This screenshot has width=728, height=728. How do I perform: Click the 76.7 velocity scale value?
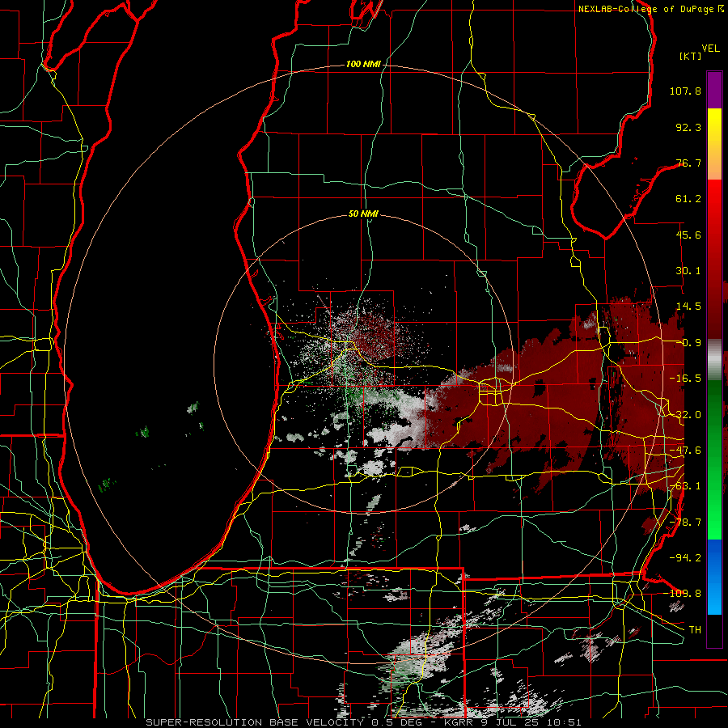point(688,163)
